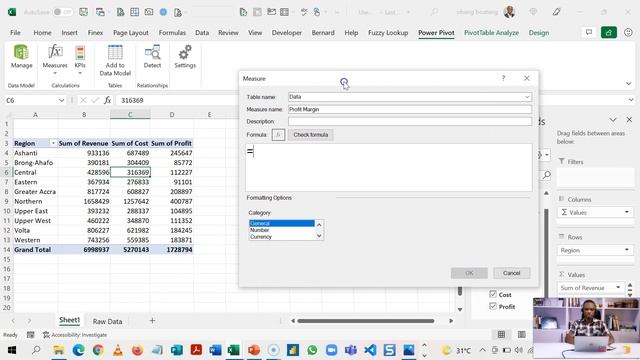Open the Table name dropdown
Image resolution: width=640 pixels, height=360 pixels.
pyautogui.click(x=527, y=97)
